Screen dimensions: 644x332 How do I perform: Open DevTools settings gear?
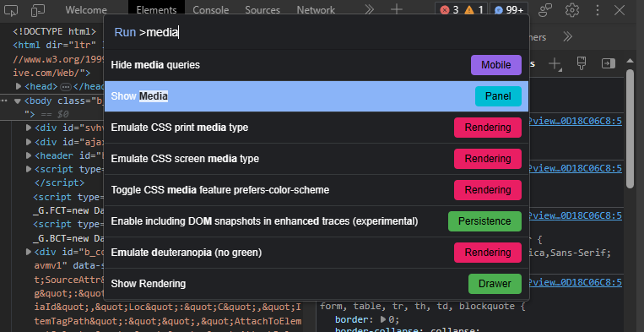point(571,10)
